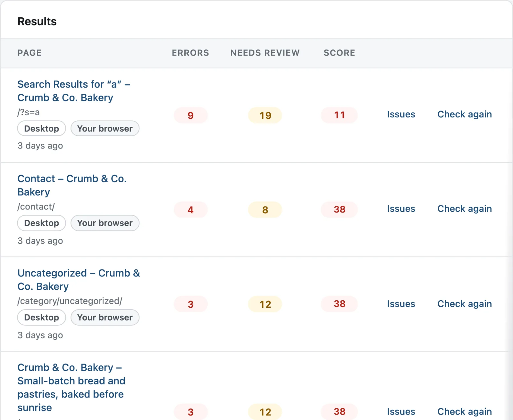Select the Small-batch bread row needs review badge 12

(x=265, y=412)
